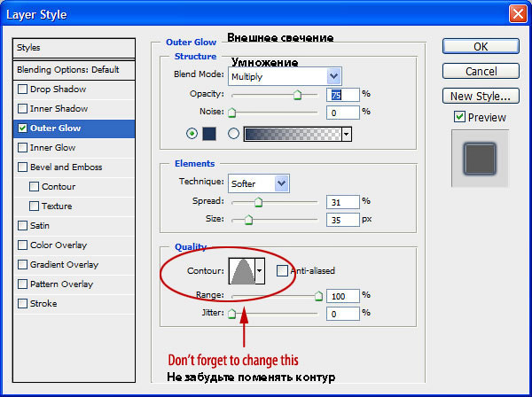Click the Jitter percent input field

[343, 314]
